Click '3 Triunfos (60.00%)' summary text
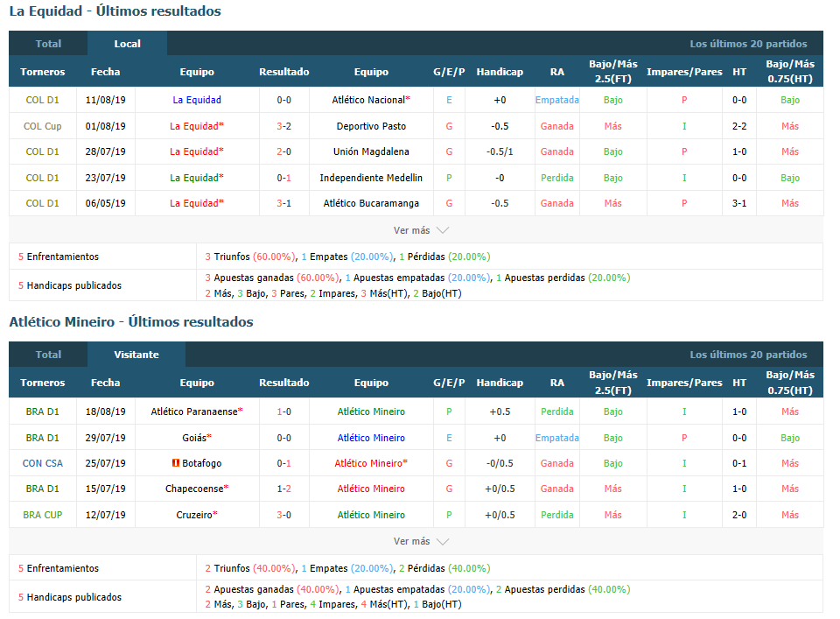Image resolution: width=840 pixels, height=619 pixels. click(250, 257)
